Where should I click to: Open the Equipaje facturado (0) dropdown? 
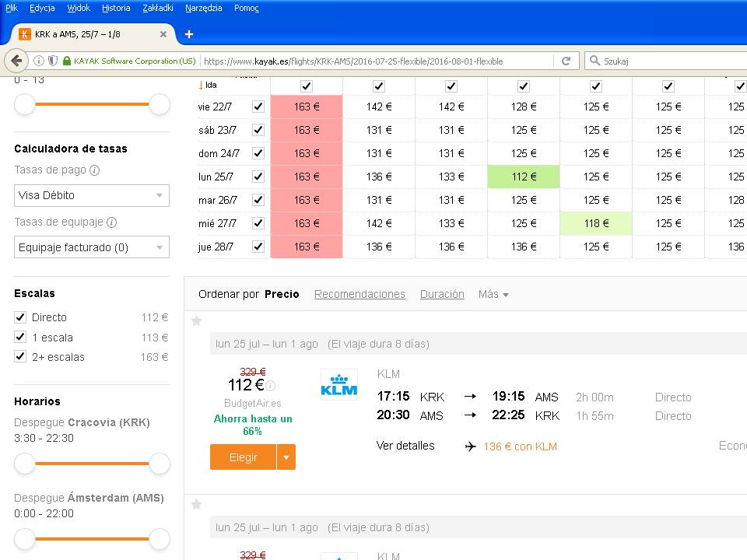point(92,247)
